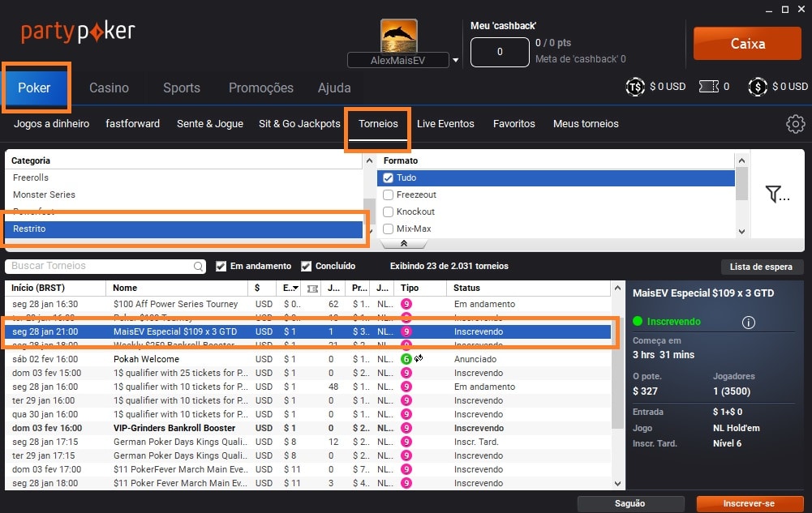Uncheck the Tudo format checkbox
Image resolution: width=812 pixels, height=513 pixels.
[x=388, y=178]
